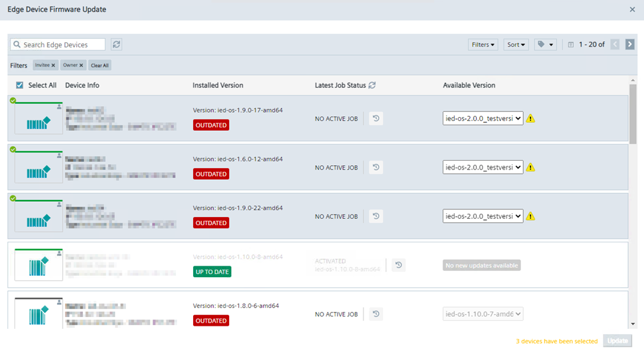Deselect the ied-os-1.6.0-12 device's green check
The width and height of the screenshot is (644, 353).
pos(13,149)
